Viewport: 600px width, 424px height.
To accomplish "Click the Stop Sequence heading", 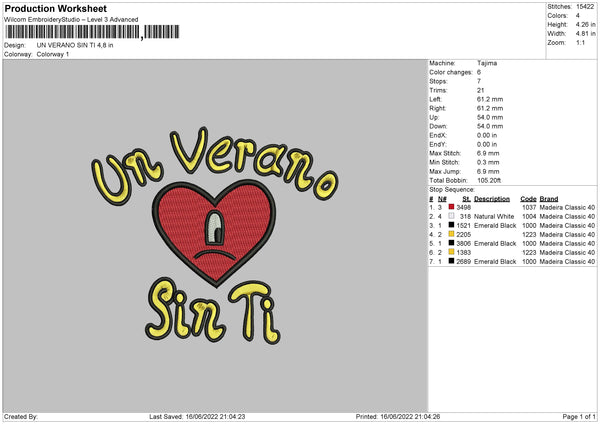I will [x=452, y=189].
